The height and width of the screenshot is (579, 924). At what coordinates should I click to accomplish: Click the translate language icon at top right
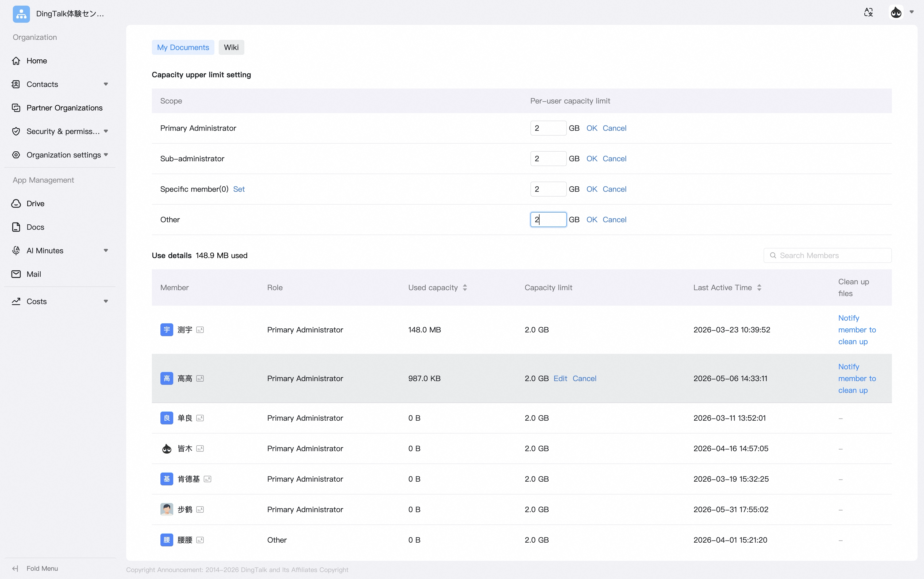868,12
